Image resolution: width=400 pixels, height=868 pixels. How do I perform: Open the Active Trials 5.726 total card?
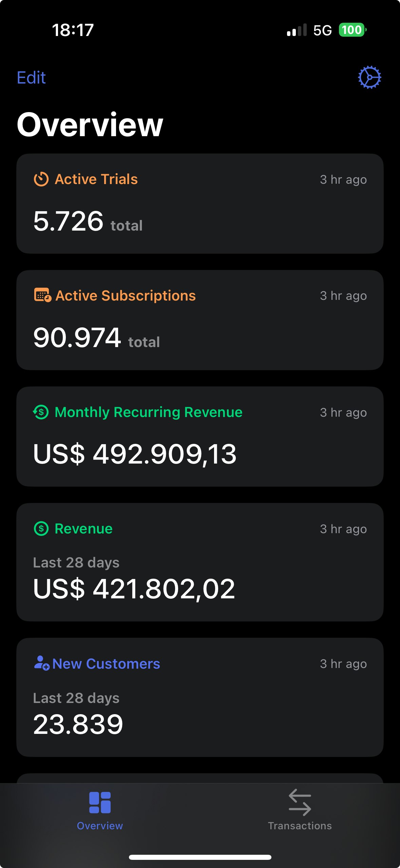(200, 203)
